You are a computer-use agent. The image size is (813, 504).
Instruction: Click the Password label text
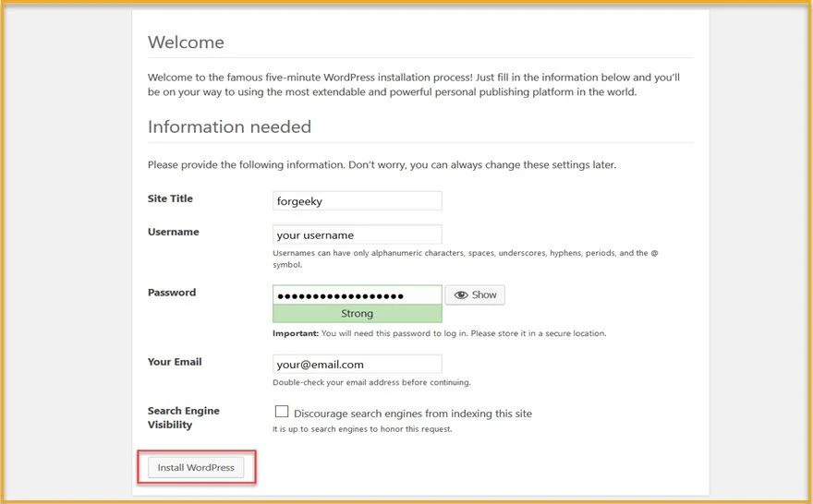click(x=172, y=292)
